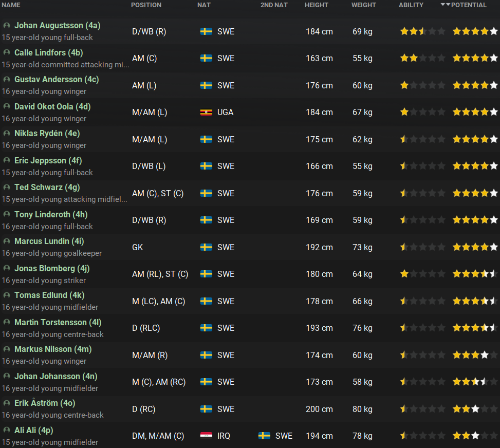Open Marcus Lundin (4i) player profile

click(x=49, y=241)
